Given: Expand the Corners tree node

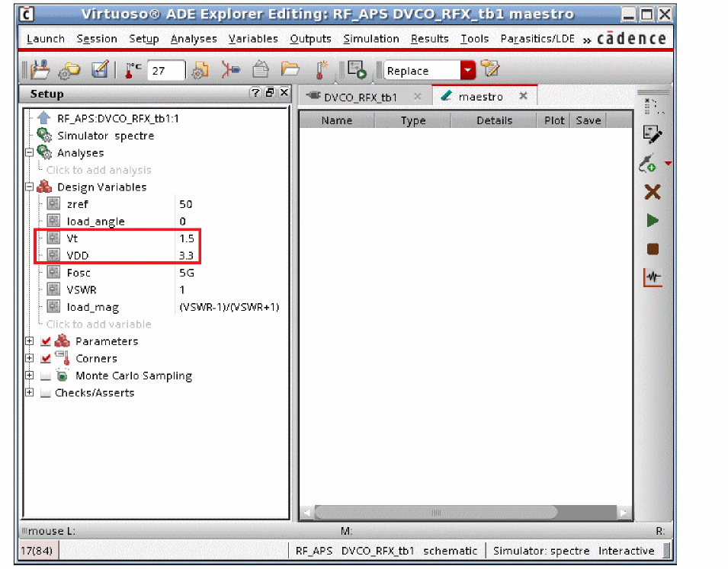Looking at the screenshot, I should (29, 358).
